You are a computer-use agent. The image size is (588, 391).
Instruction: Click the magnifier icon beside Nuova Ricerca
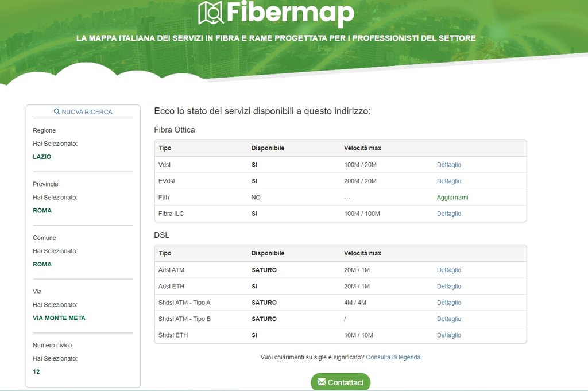pyautogui.click(x=57, y=111)
